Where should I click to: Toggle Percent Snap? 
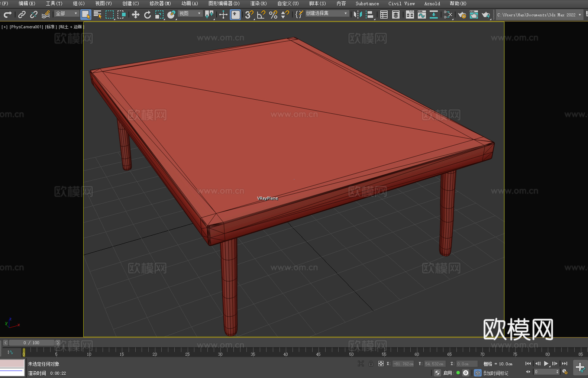tap(273, 14)
